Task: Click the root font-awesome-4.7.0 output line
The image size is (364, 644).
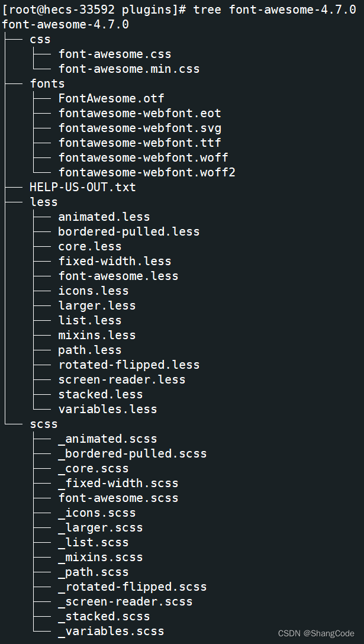Action: [x=65, y=24]
